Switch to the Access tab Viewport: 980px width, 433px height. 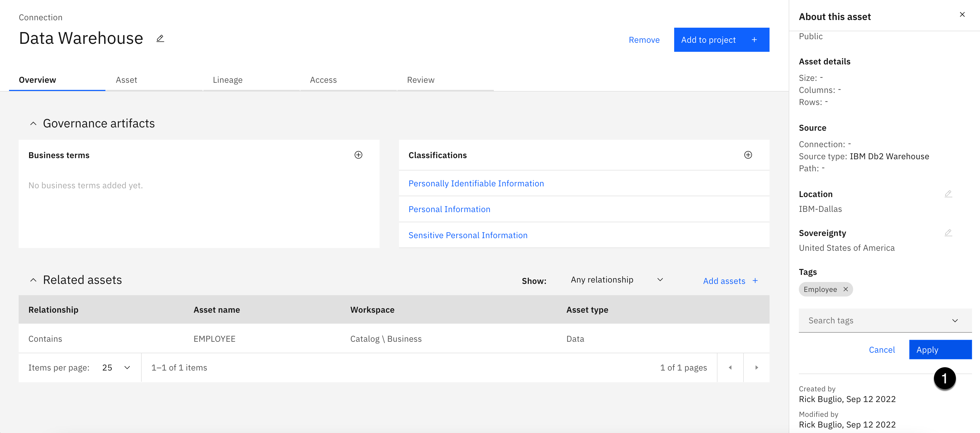[x=323, y=80]
